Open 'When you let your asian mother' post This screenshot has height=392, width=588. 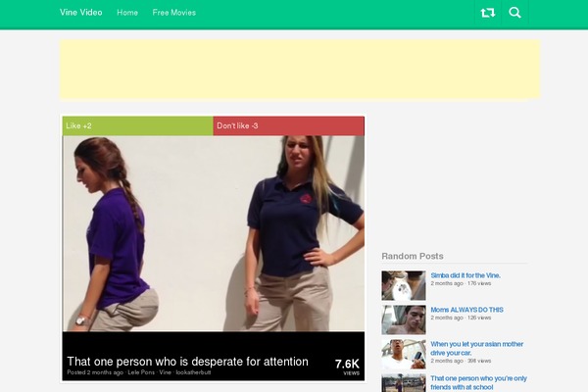[x=476, y=349]
